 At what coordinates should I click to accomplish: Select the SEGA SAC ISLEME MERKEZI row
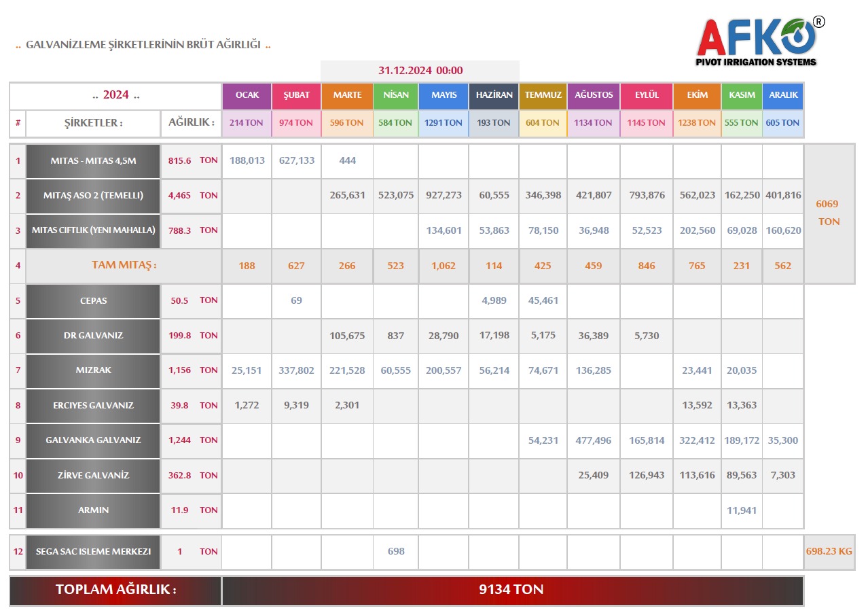pos(93,552)
